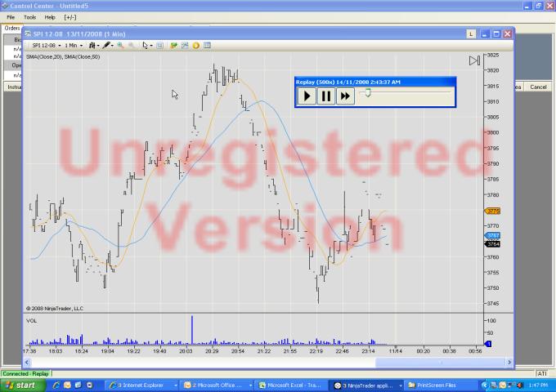
Task: Click the ATI status bar entry
Action: click(x=542, y=373)
